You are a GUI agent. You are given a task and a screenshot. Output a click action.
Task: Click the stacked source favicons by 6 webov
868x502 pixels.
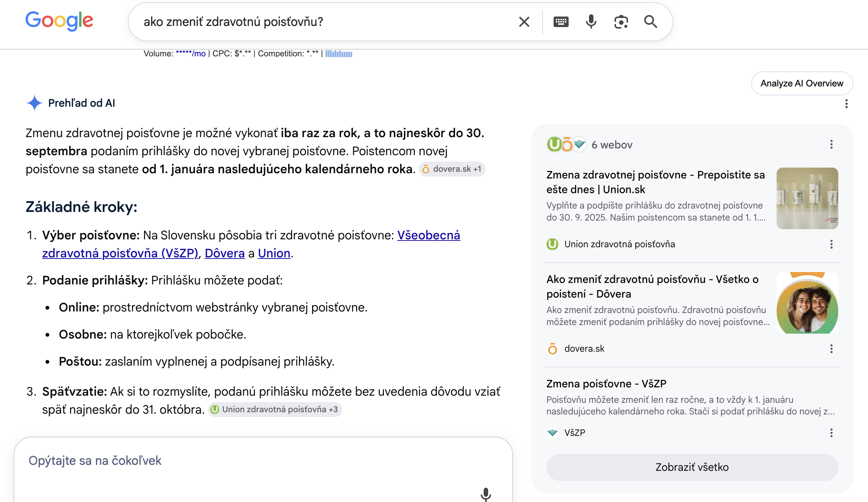click(566, 144)
